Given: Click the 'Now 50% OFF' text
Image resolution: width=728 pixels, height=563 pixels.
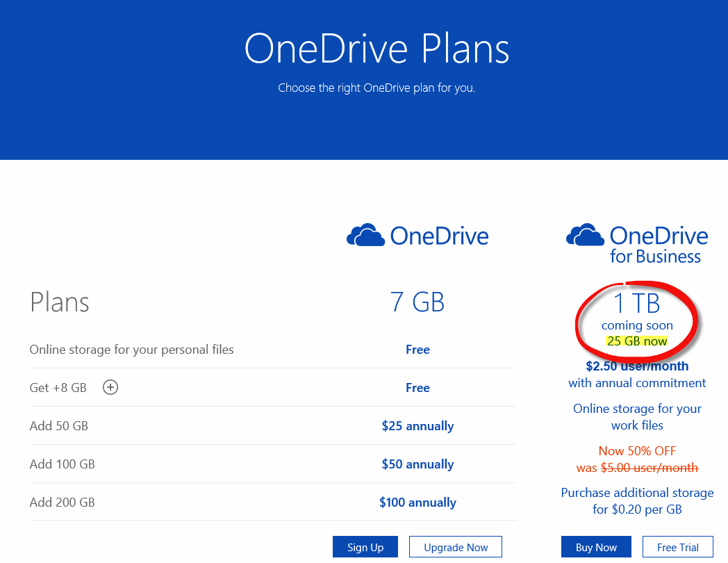Looking at the screenshot, I should click(x=637, y=450).
